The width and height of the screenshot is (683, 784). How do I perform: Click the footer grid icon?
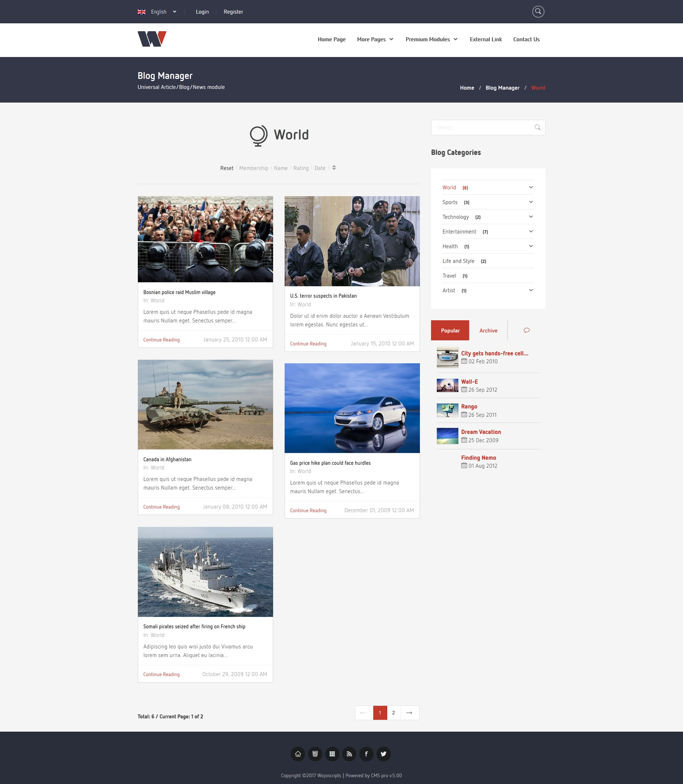pos(332,754)
